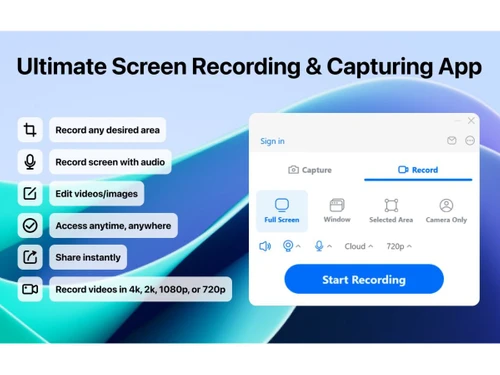500x375 pixels.
Task: Click the edit pencil icon beside Edit videos/images
Action: (30, 193)
